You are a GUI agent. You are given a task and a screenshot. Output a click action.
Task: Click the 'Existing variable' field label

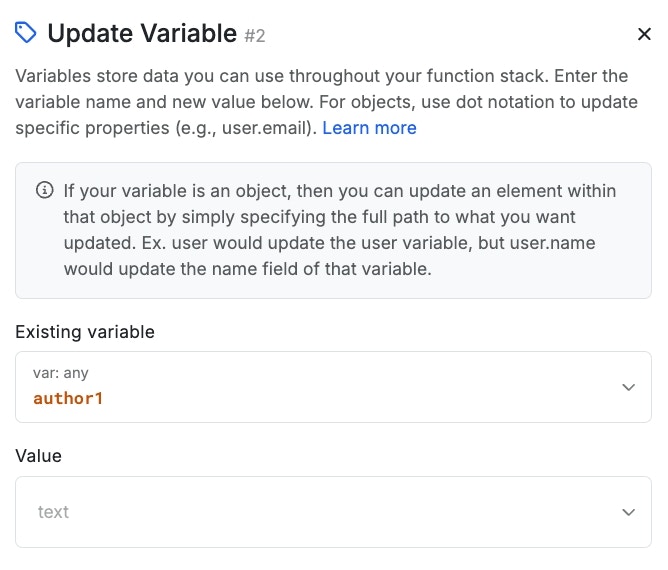tap(85, 332)
